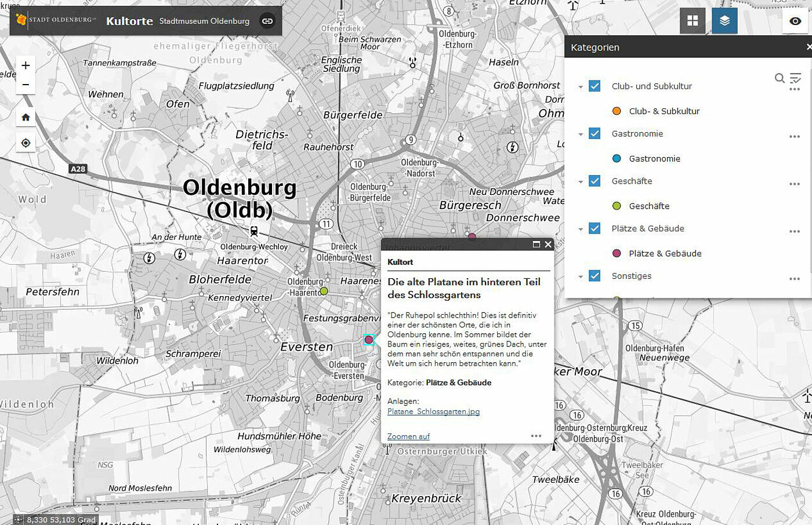Return to the default home extent
The image size is (812, 525).
point(26,117)
